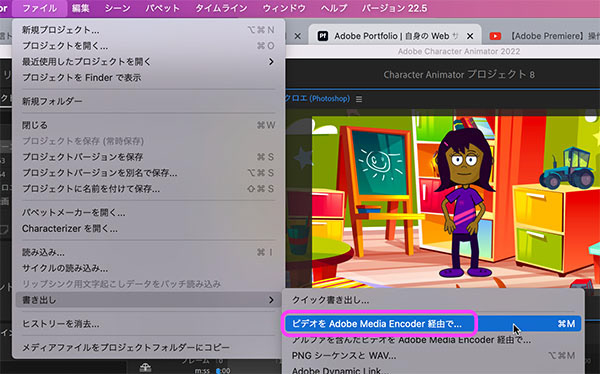Choose 新規フォルダー menu item
The height and width of the screenshot is (374, 600).
point(148,101)
